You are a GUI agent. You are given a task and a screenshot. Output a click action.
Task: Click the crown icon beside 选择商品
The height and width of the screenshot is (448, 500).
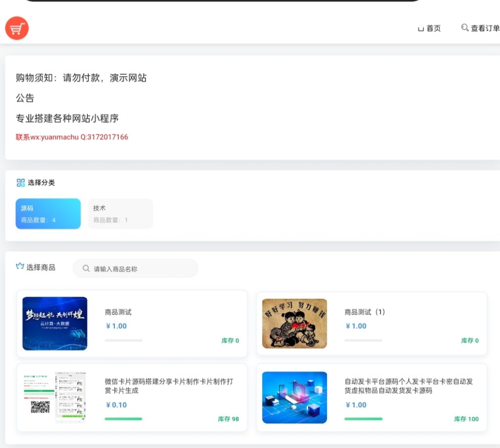20,267
